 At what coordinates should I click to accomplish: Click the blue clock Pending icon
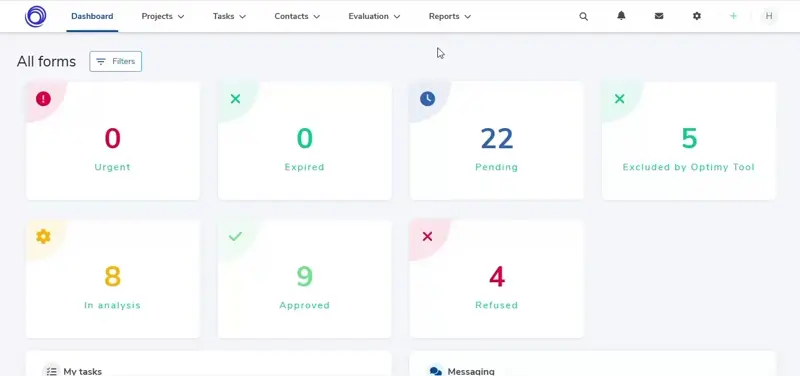click(428, 98)
